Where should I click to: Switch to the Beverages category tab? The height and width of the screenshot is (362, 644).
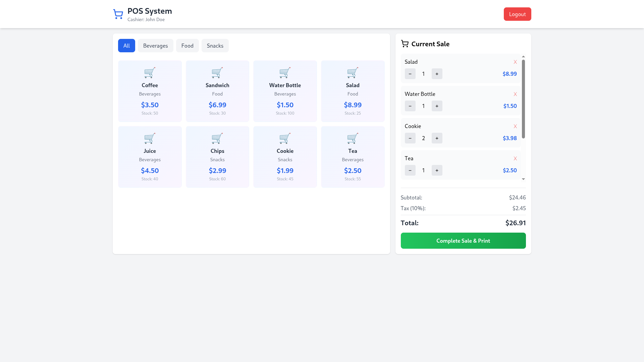point(155,46)
